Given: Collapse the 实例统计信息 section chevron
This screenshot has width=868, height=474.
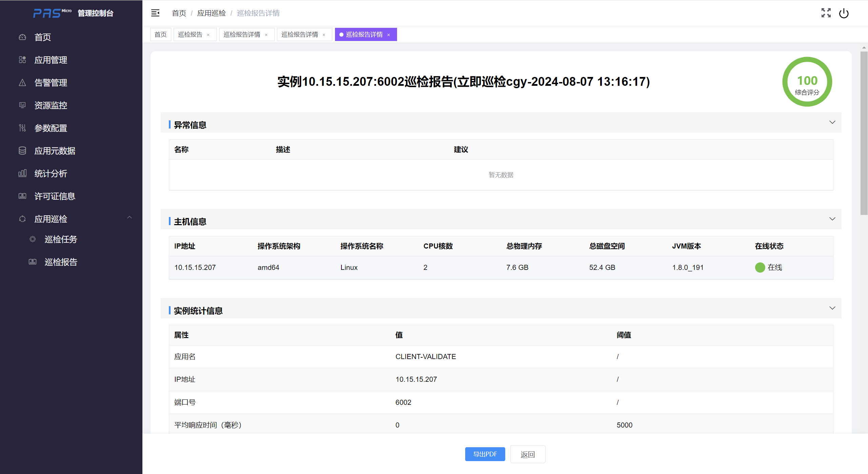Looking at the screenshot, I should pyautogui.click(x=832, y=308).
